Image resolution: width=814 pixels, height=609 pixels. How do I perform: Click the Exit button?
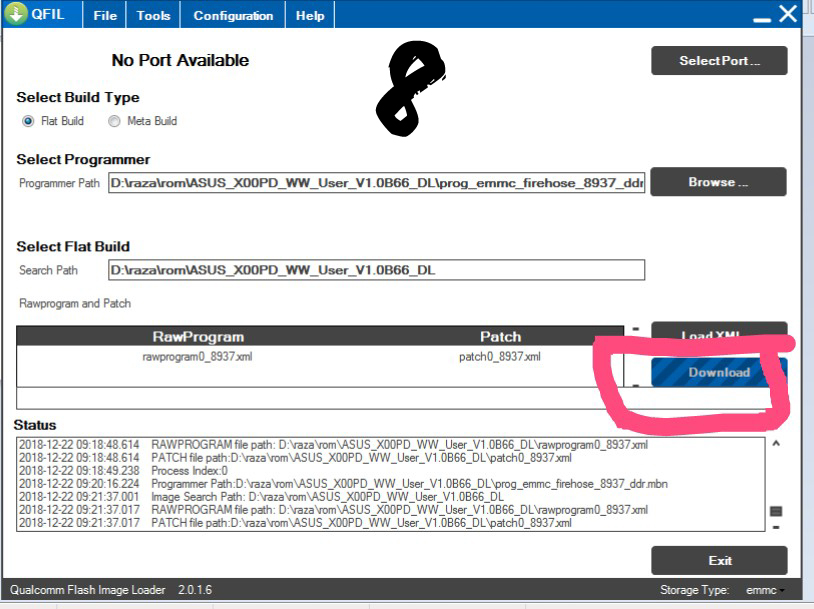tap(720, 561)
